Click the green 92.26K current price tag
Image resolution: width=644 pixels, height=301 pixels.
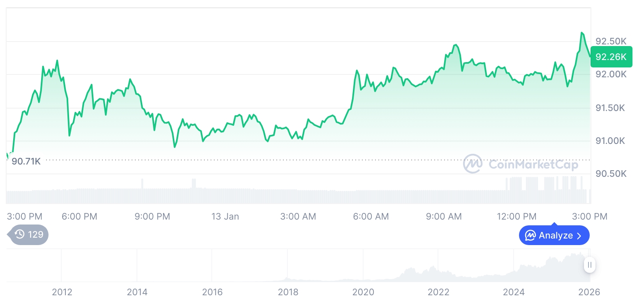pyautogui.click(x=611, y=57)
